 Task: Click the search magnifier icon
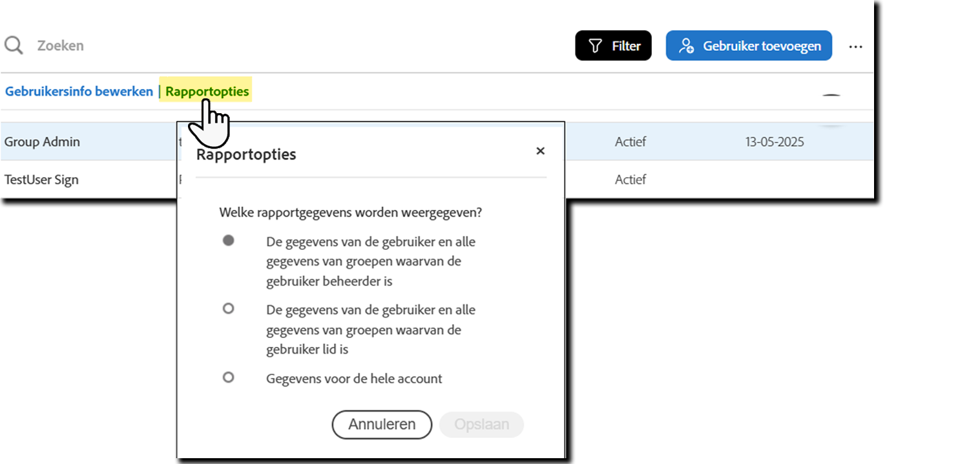(x=14, y=45)
